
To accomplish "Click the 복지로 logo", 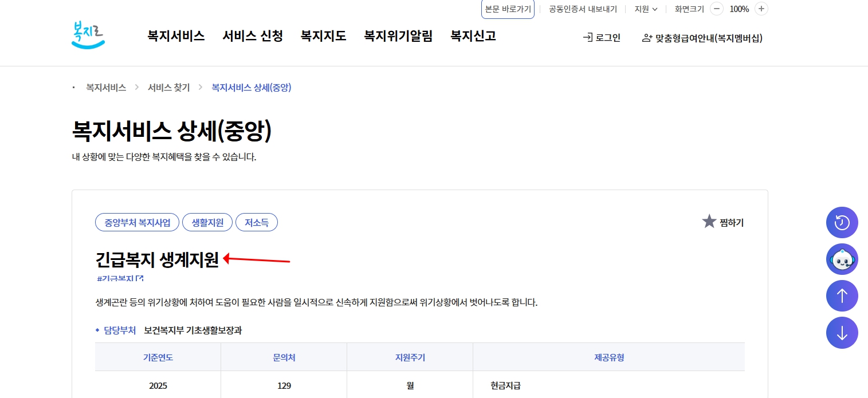I will [x=88, y=34].
